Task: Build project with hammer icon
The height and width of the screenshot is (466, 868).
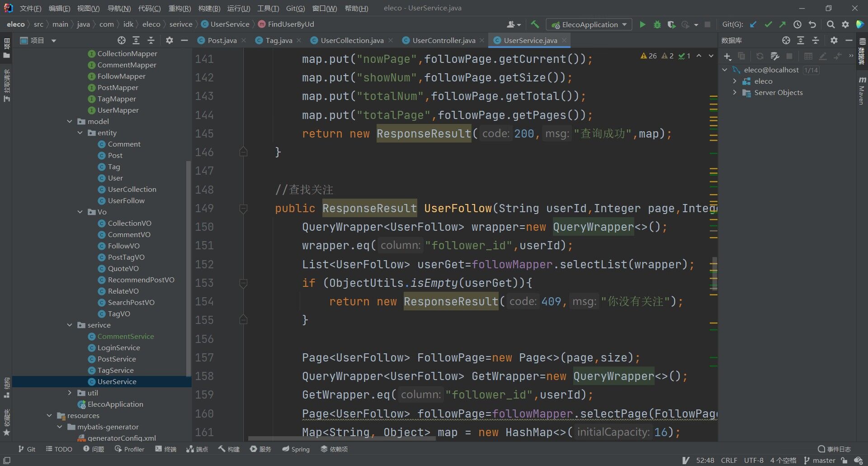Action: pyautogui.click(x=535, y=24)
